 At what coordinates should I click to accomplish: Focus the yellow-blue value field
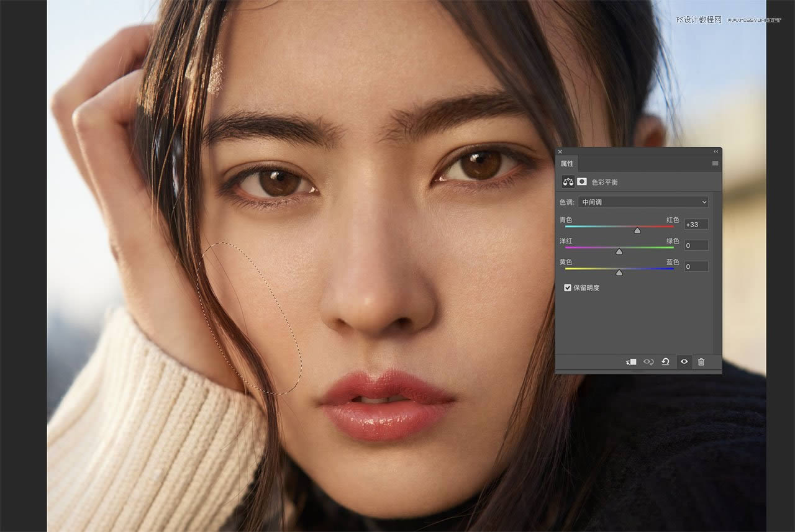click(696, 266)
